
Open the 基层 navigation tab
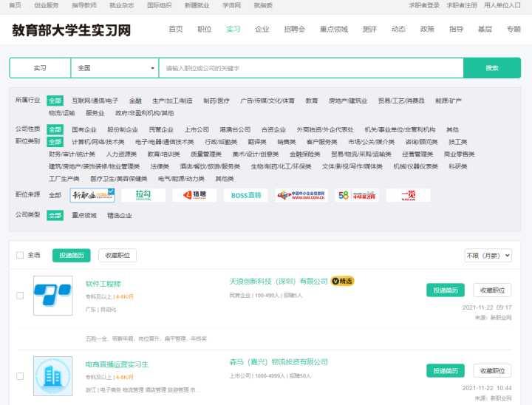point(485,30)
